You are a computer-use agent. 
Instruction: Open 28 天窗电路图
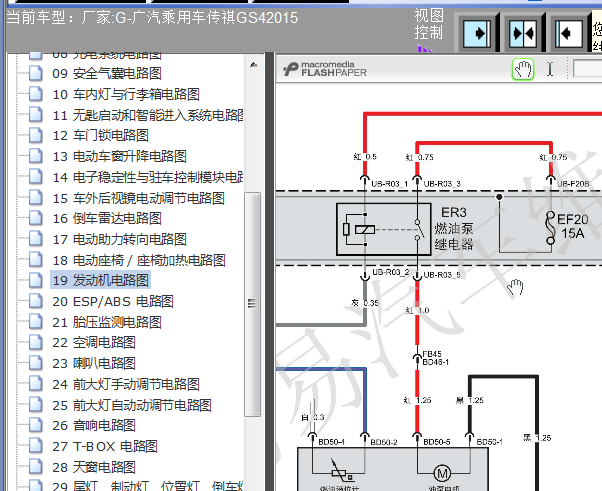[94, 467]
